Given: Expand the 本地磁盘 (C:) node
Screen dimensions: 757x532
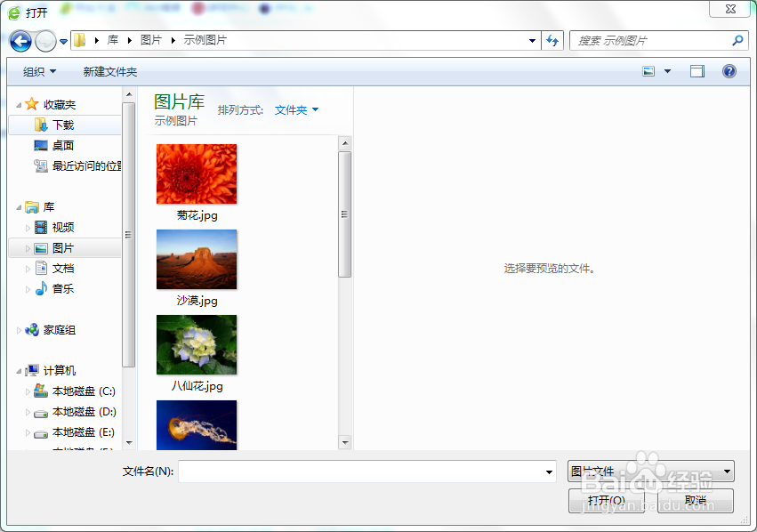Looking at the screenshot, I should pos(28,391).
